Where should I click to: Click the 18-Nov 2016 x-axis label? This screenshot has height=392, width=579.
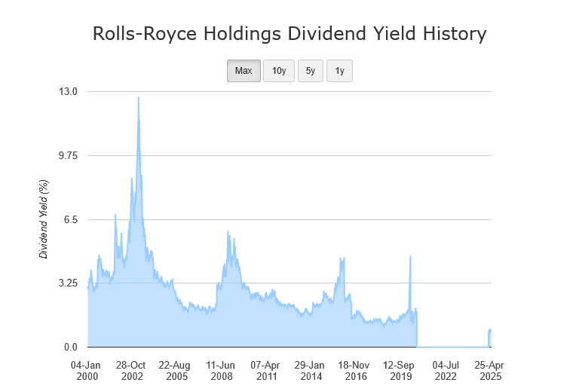click(x=355, y=370)
